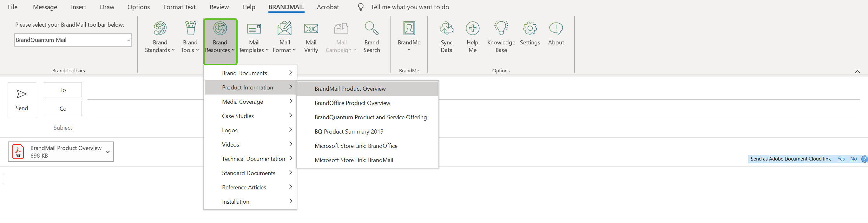
Task: Expand the attachment options dropdown arrow
Action: click(108, 152)
